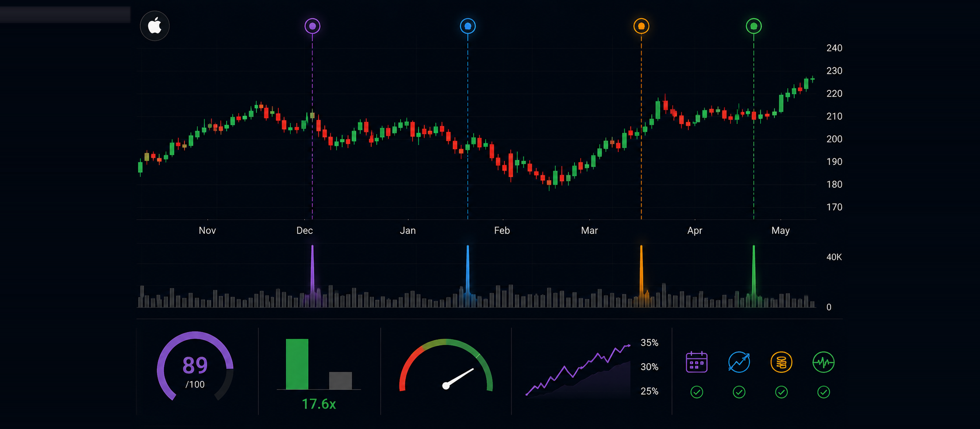Click the 35% label on the trend chart

[x=649, y=342]
